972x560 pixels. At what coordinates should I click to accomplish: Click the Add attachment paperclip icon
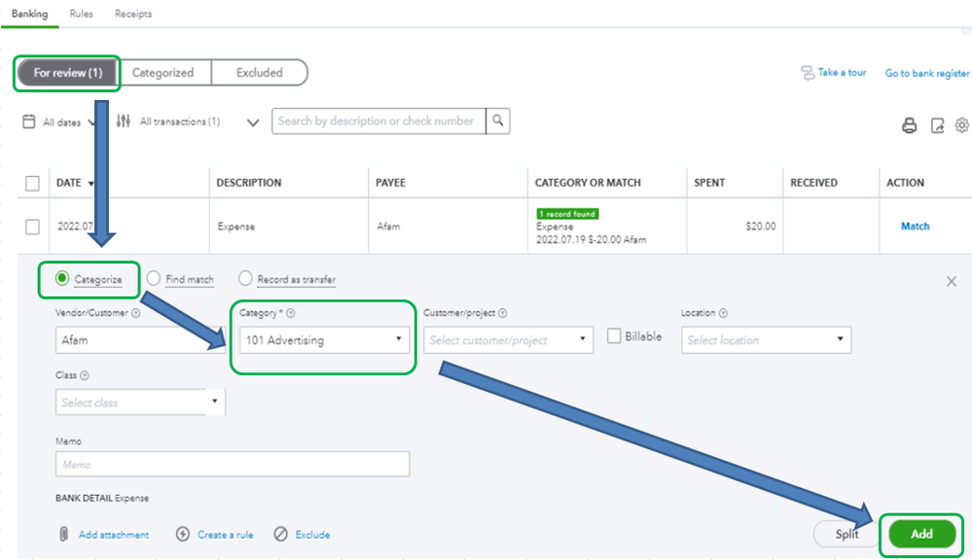(x=63, y=534)
